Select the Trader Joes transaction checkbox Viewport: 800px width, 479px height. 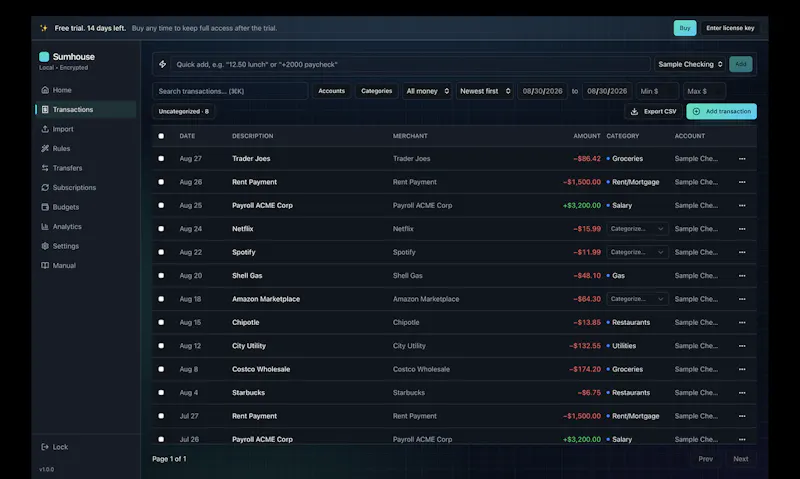161,159
